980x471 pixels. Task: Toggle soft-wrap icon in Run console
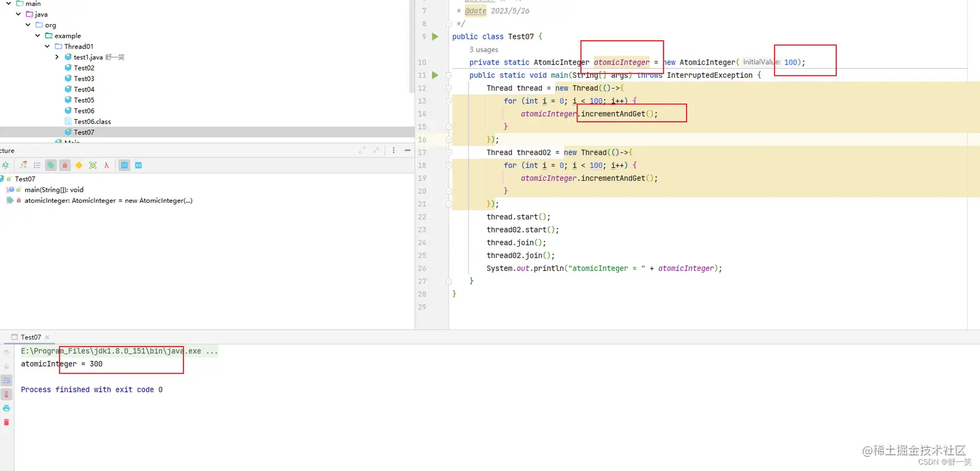point(6,380)
